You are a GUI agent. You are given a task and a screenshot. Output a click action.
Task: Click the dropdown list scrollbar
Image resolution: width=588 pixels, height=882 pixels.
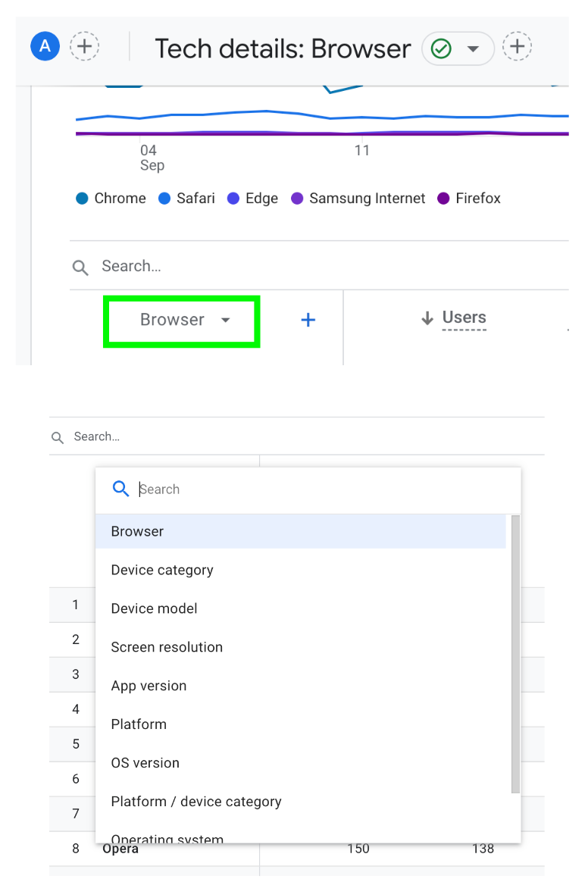coord(515,654)
